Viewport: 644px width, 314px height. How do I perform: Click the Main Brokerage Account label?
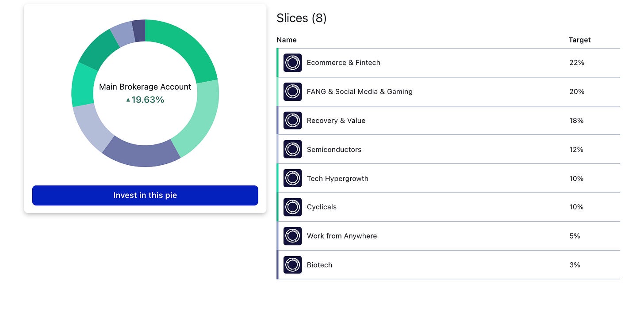coord(145,87)
